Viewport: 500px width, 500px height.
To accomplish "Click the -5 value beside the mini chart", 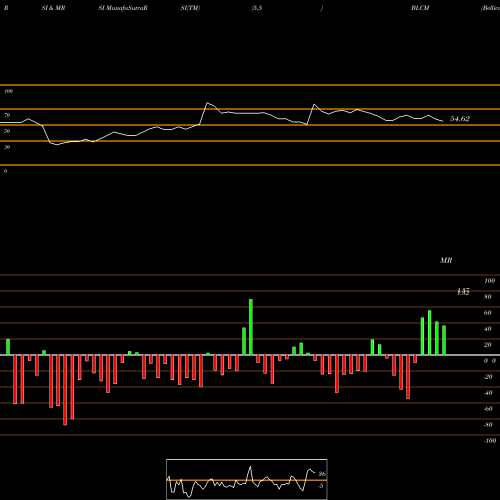I will (x=321, y=486).
